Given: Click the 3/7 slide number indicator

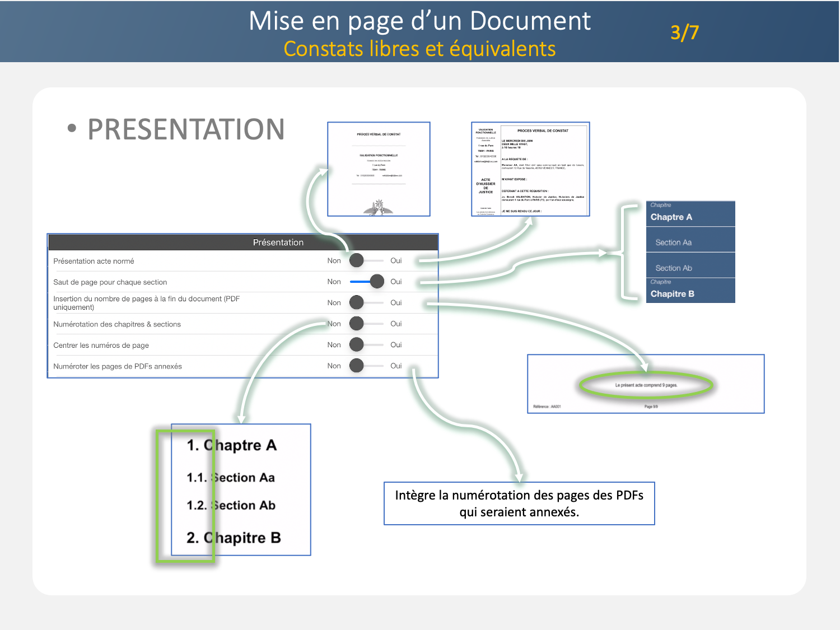Looking at the screenshot, I should [684, 32].
